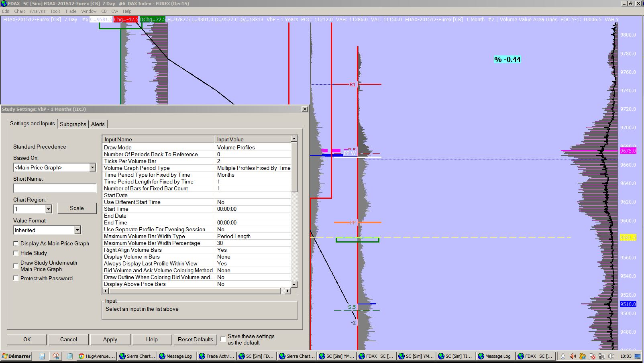
Task: Enable Display As Main Price Graph
Action: tap(16, 243)
